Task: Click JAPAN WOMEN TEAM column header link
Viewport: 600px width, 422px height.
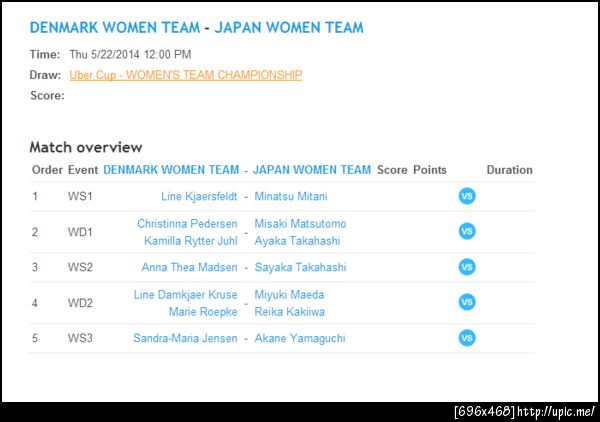Action: coord(311,170)
